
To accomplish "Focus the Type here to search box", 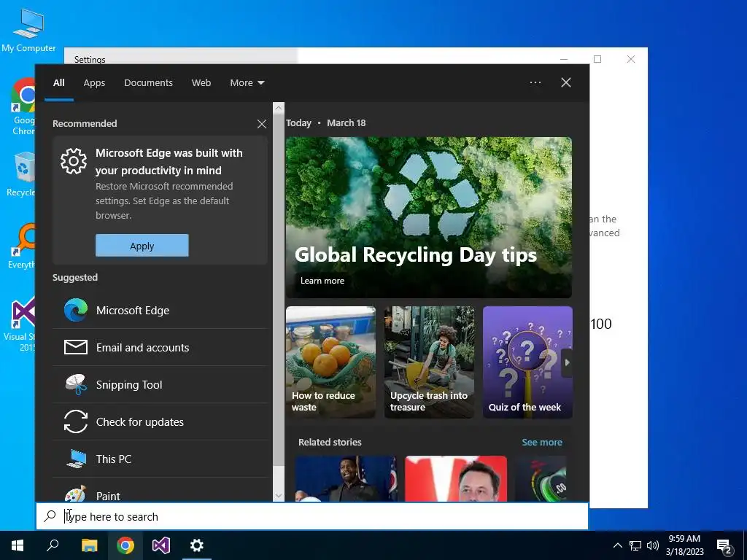I will coord(312,516).
